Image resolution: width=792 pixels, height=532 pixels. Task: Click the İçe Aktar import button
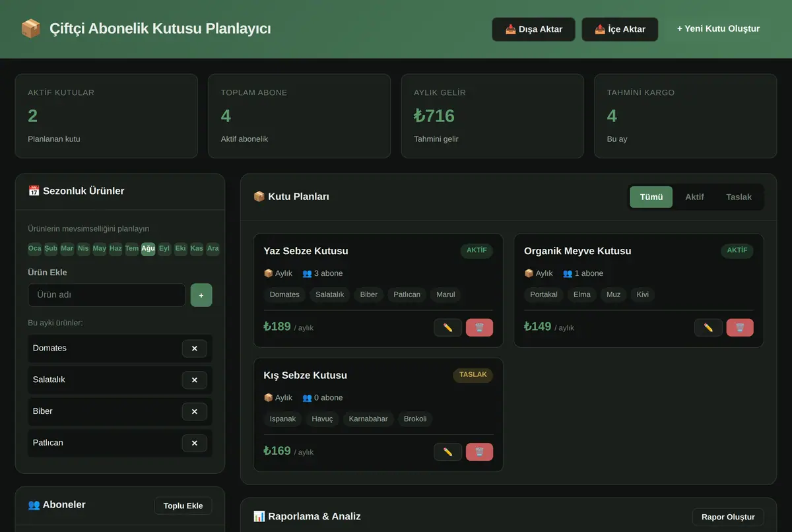[620, 29]
